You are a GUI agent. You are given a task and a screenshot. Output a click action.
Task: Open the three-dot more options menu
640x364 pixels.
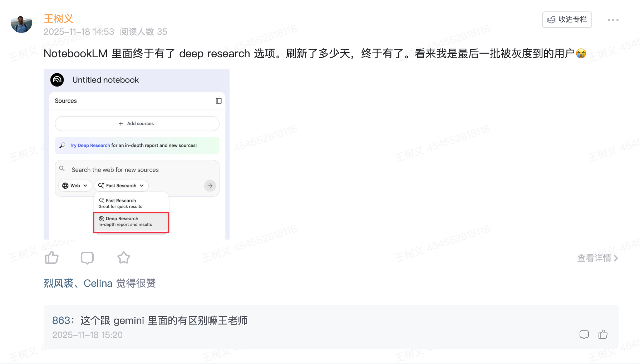613,20
